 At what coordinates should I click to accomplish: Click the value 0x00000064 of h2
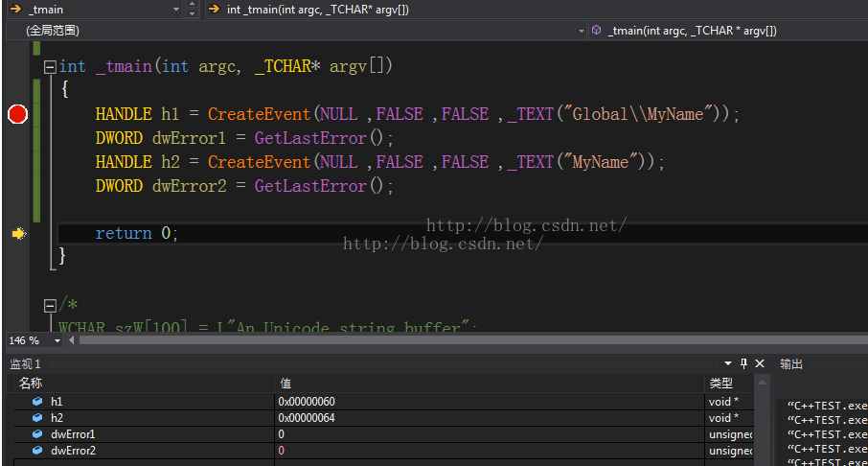click(307, 418)
